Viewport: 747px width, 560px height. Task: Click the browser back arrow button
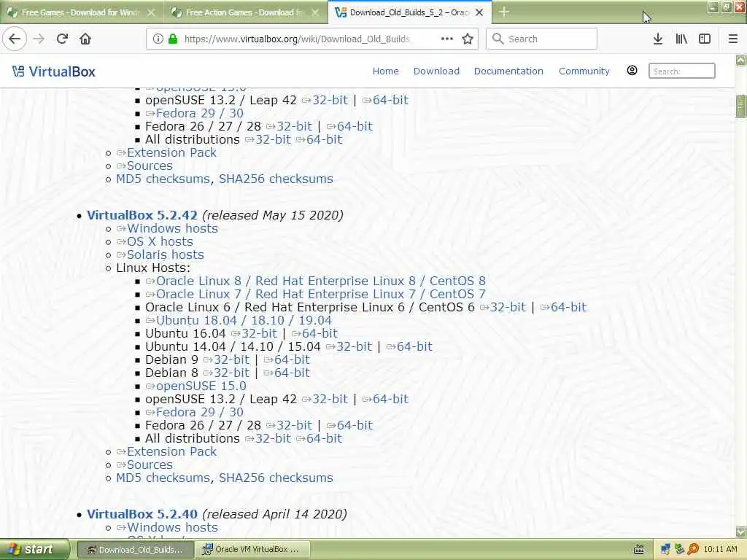point(15,39)
